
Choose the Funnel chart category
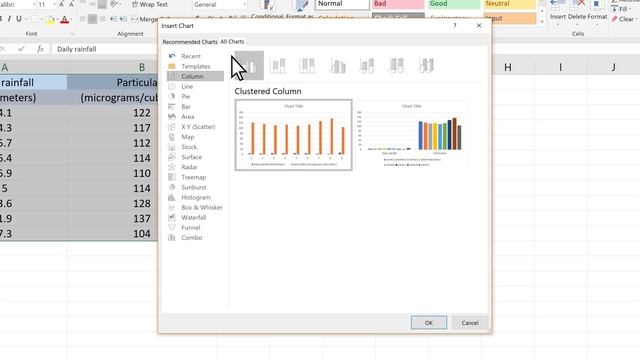(195, 228)
